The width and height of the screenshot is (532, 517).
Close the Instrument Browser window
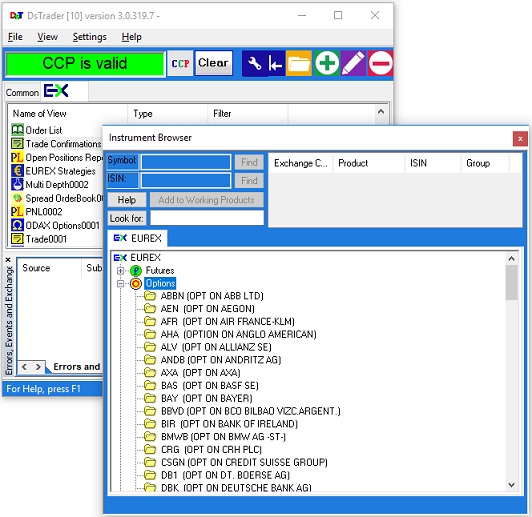[x=520, y=139]
